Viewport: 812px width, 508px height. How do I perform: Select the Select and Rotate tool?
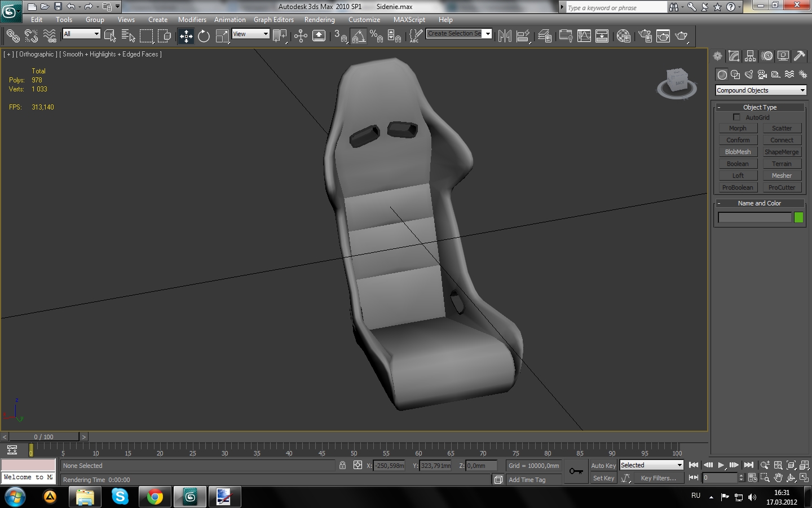pos(204,37)
